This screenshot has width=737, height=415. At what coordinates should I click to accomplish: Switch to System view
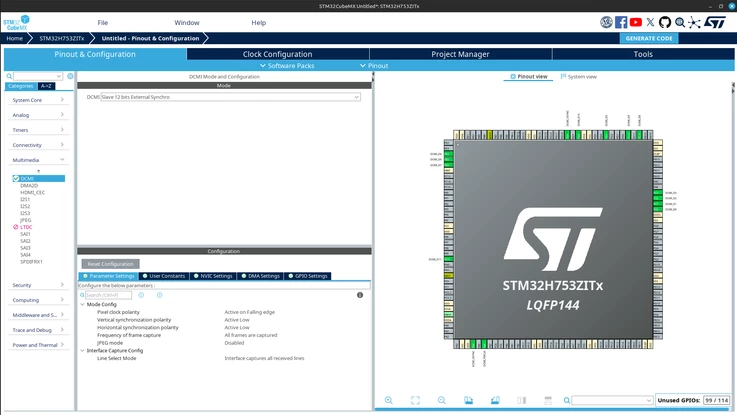pyautogui.click(x=579, y=77)
